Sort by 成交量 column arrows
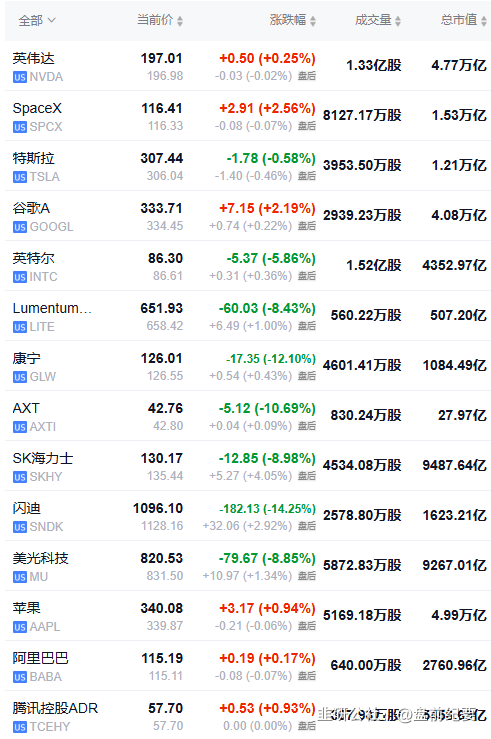The width and height of the screenshot is (491, 739). click(x=398, y=21)
